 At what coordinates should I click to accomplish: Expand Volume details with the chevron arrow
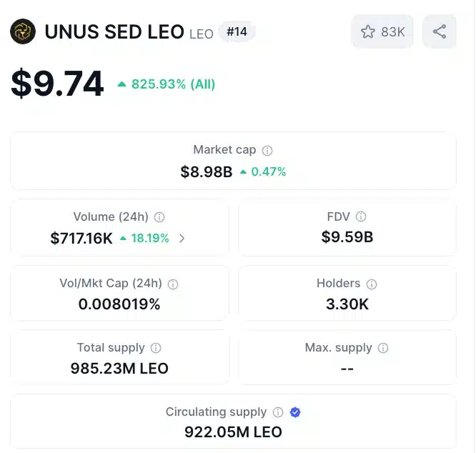[182, 239]
